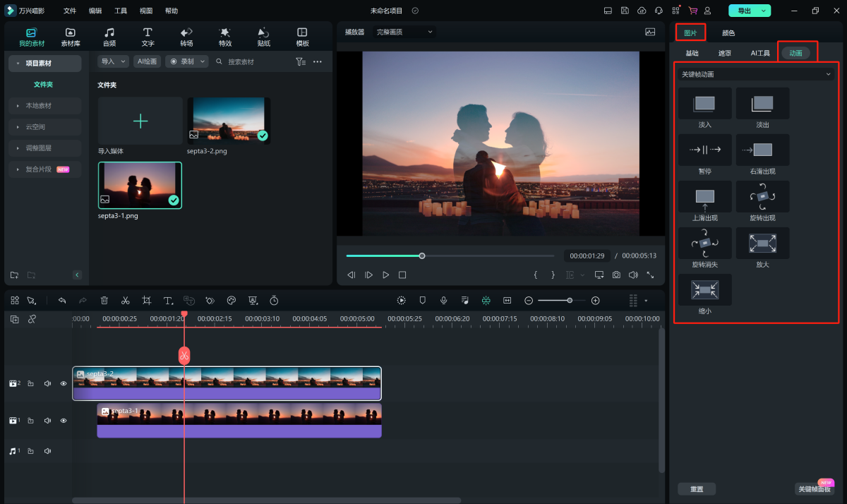Screen dimensions: 847x504
Task: Click the voiceover microphone icon
Action: [x=444, y=301]
